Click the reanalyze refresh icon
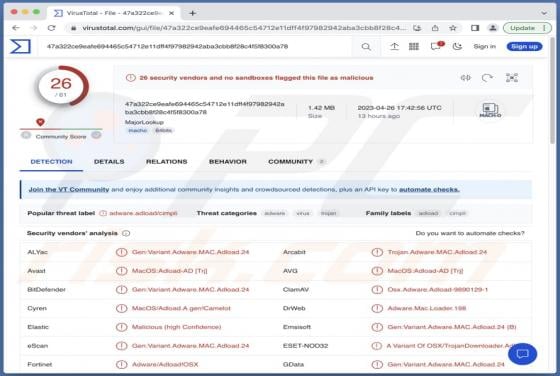This screenshot has width=560, height=376. (487, 77)
